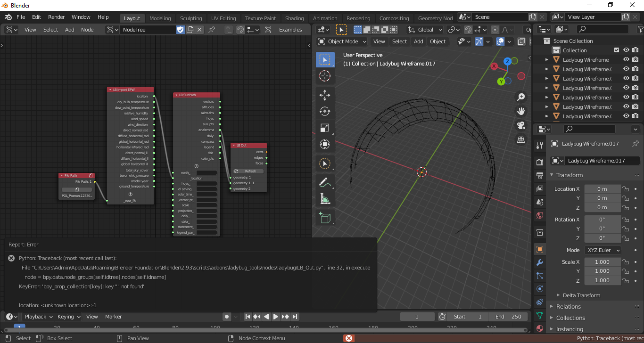Open the XYZ Euler rotation mode dropdown
644x343 pixels.
coord(603,250)
